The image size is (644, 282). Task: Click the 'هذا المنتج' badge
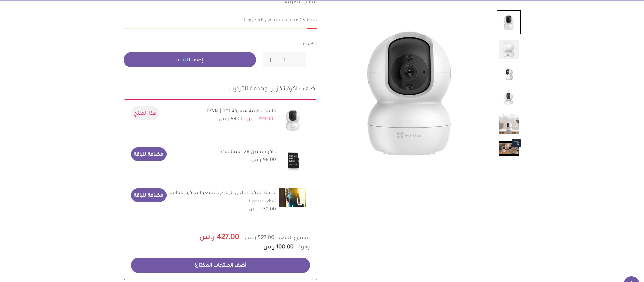[x=145, y=113]
